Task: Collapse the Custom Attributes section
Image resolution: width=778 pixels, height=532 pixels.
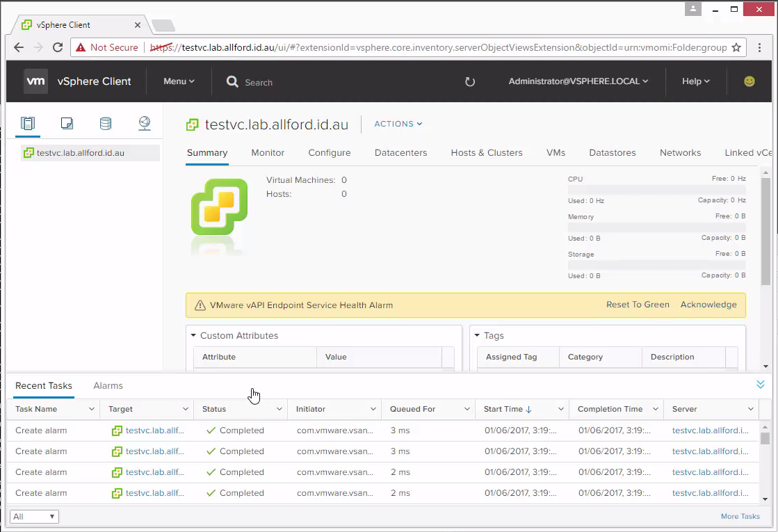Action: pyautogui.click(x=193, y=335)
